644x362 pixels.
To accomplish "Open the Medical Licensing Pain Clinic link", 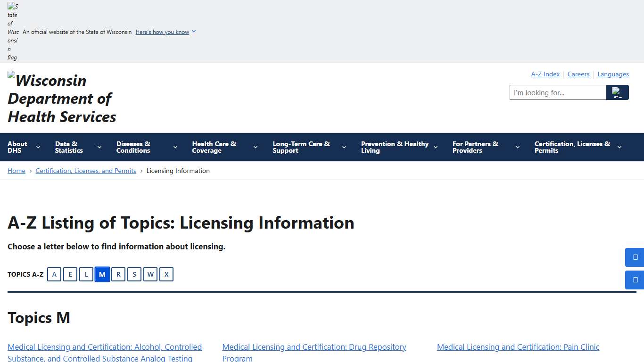I will pos(518,347).
